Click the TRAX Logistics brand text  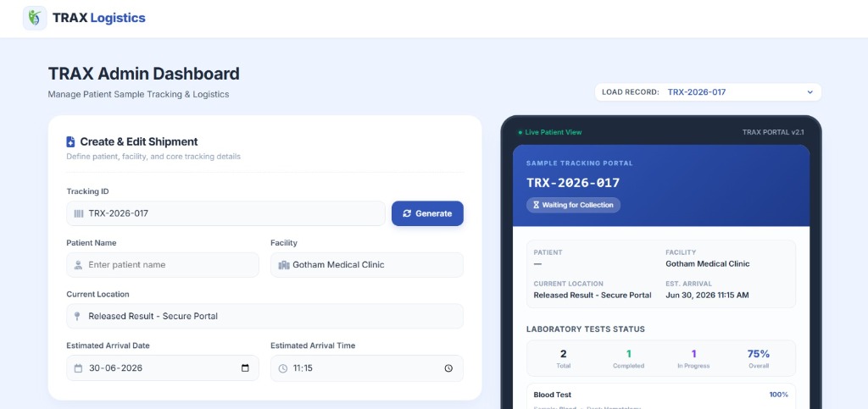tap(99, 18)
